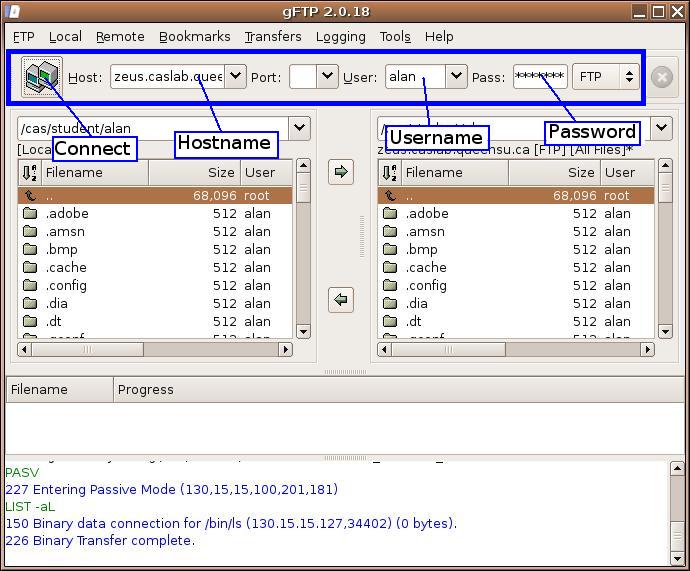
Task: Open the remote path dropdown arrow
Action: tap(661, 128)
